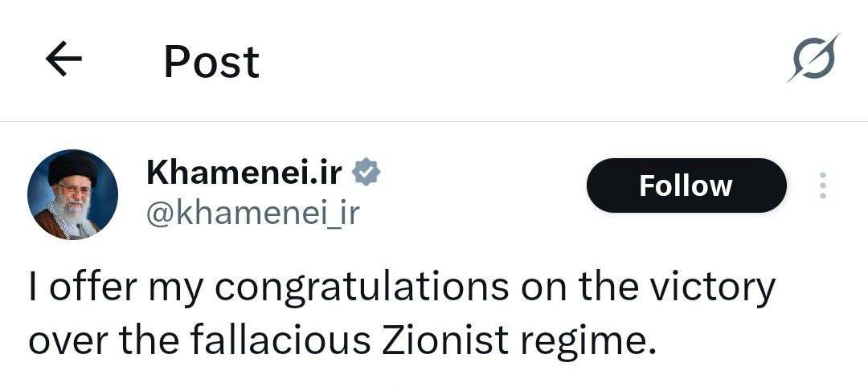Tap the back arrow icon
This screenshot has height=387, width=868.
pyautogui.click(x=64, y=61)
